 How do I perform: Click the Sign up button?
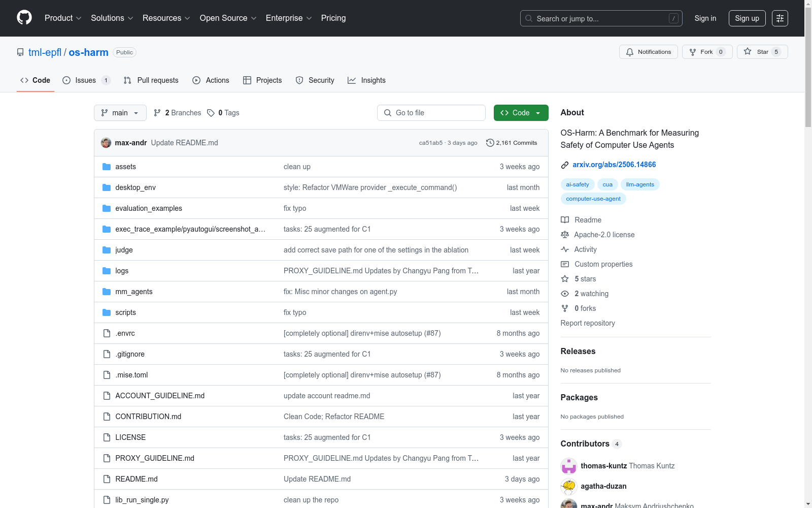click(747, 18)
